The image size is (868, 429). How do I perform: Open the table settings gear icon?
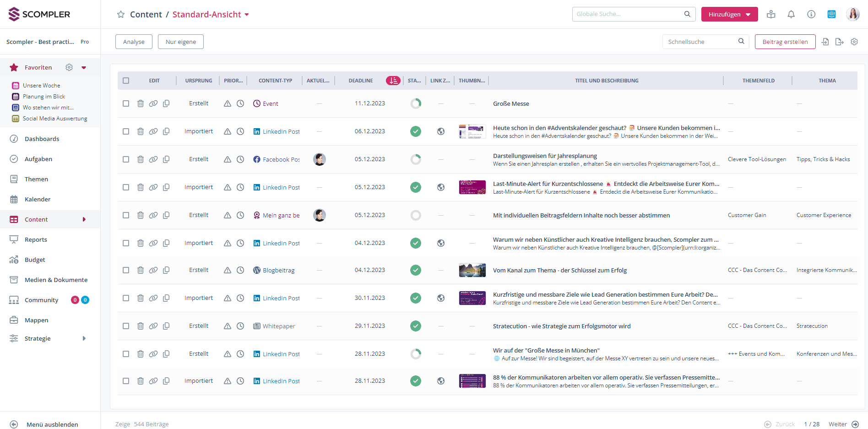pos(854,42)
